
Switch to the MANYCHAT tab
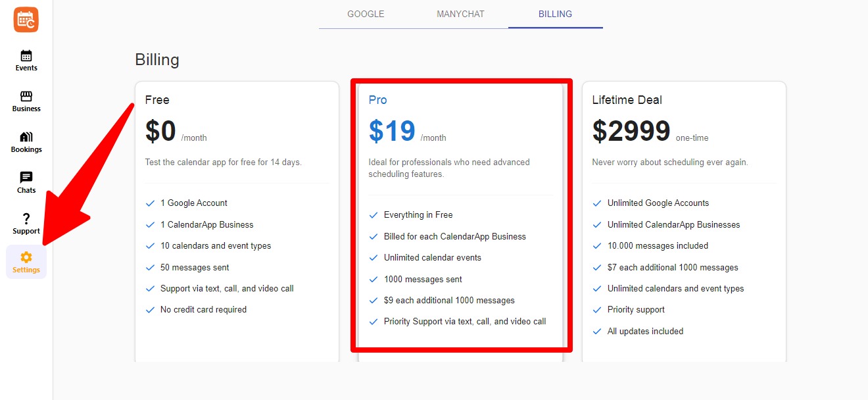point(460,14)
